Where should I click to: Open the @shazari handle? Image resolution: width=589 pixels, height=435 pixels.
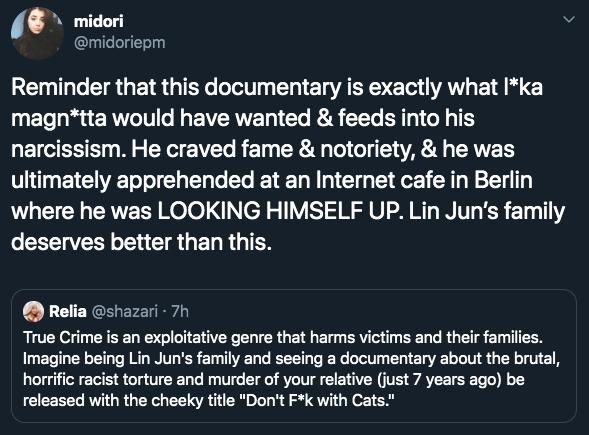(125, 312)
